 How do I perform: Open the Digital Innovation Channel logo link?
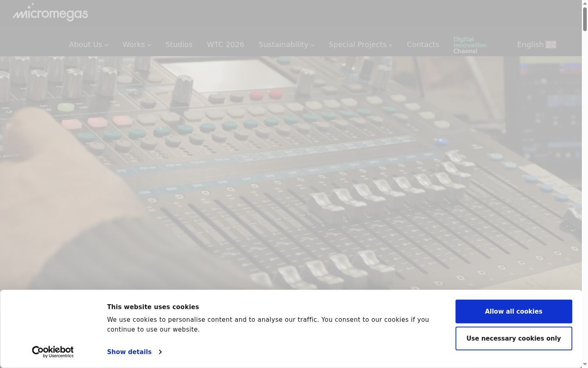pyautogui.click(x=470, y=45)
